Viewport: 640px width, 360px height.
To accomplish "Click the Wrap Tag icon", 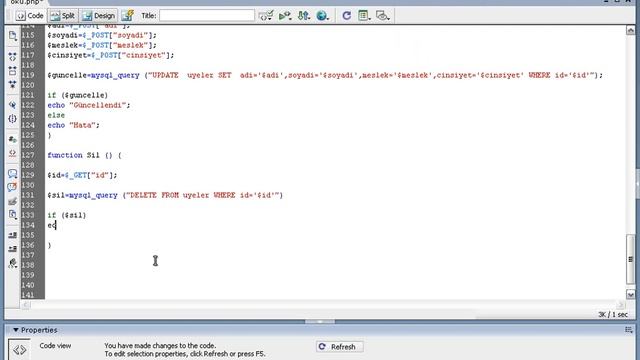I will (x=13, y=201).
